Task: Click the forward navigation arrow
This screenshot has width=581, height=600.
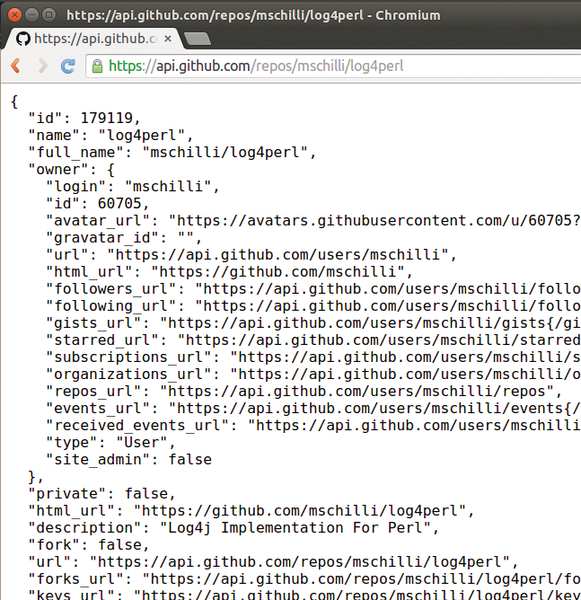Action: pyautogui.click(x=43, y=66)
